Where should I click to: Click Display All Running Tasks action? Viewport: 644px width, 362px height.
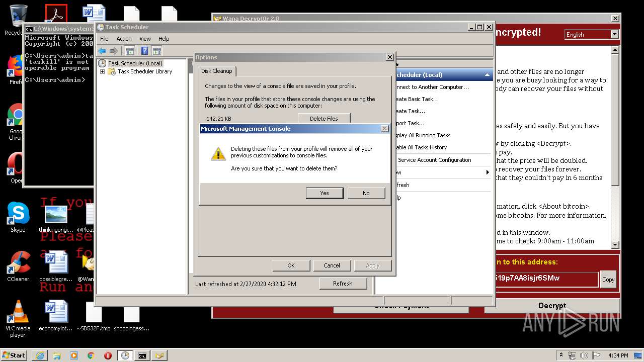(423, 135)
